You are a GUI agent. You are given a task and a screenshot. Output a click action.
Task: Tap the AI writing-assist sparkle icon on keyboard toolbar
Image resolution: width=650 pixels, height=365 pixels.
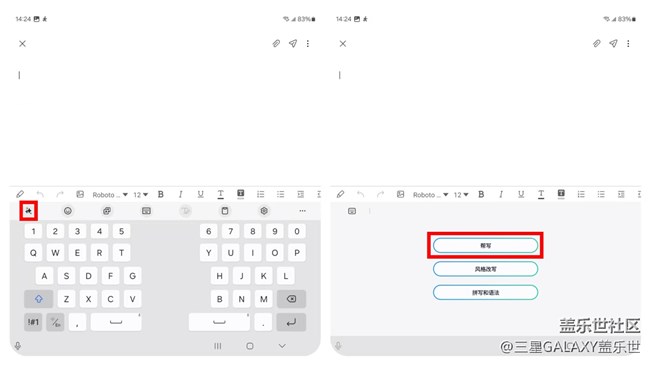click(x=28, y=211)
